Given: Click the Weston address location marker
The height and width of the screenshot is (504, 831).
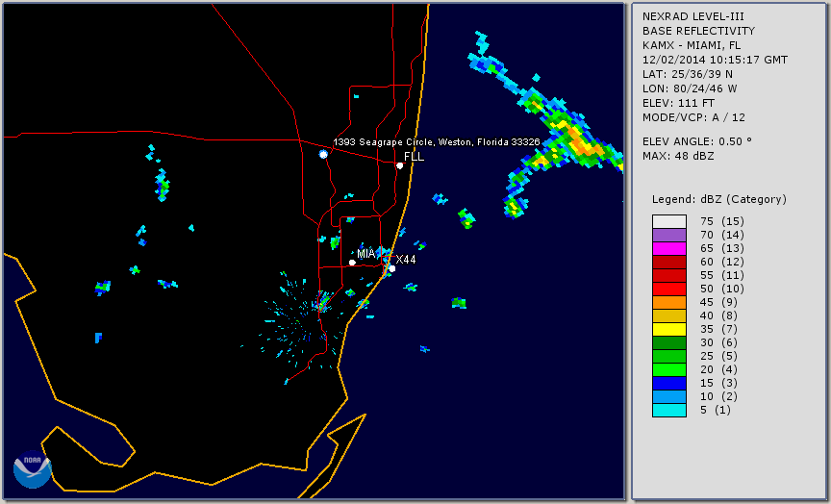Looking at the screenshot, I should [x=323, y=154].
